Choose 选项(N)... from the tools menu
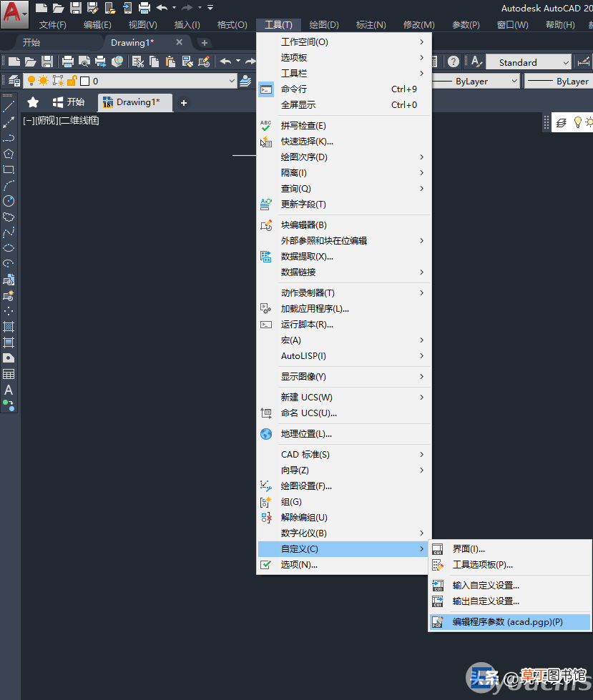 coord(344,565)
